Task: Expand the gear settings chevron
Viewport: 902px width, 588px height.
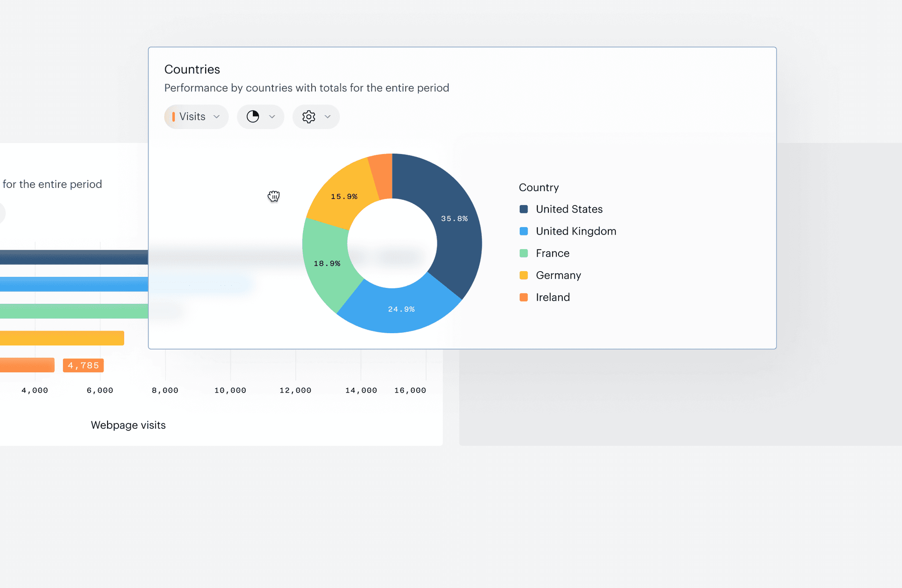Action: pos(328,117)
